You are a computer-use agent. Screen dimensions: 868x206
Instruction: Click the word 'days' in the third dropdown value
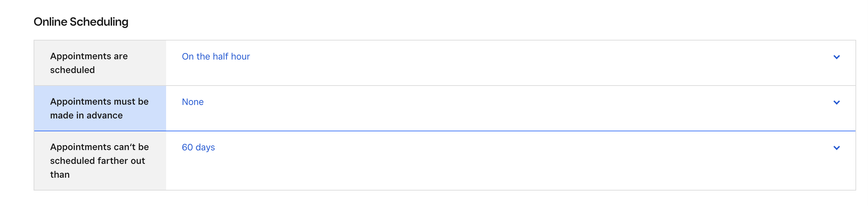click(205, 147)
